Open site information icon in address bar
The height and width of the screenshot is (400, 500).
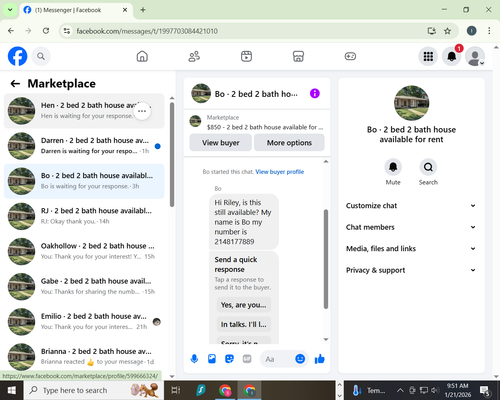click(x=67, y=31)
